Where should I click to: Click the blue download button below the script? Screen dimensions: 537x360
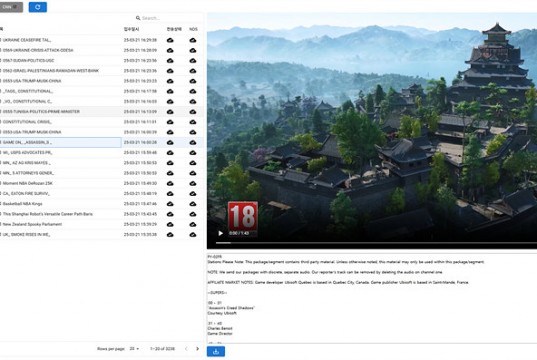(x=216, y=351)
